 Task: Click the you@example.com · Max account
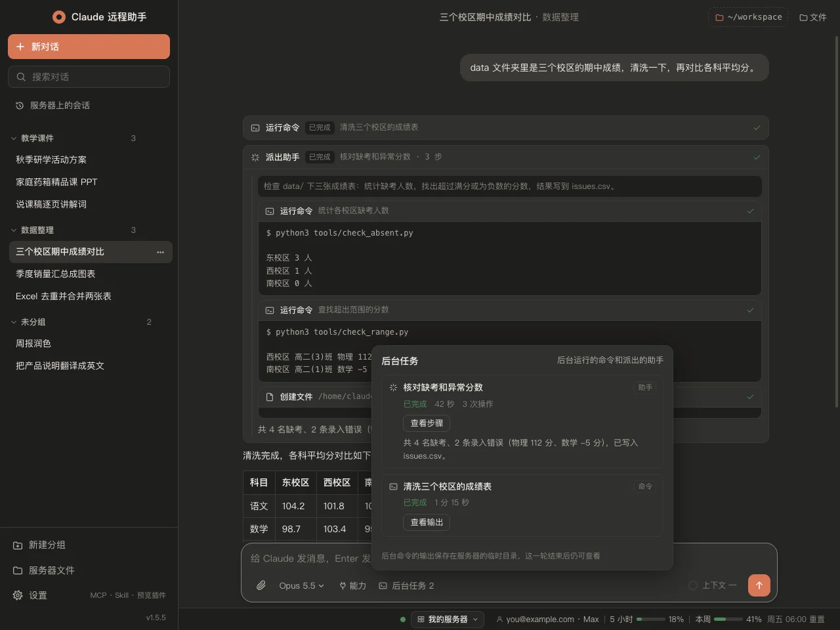coord(548,619)
